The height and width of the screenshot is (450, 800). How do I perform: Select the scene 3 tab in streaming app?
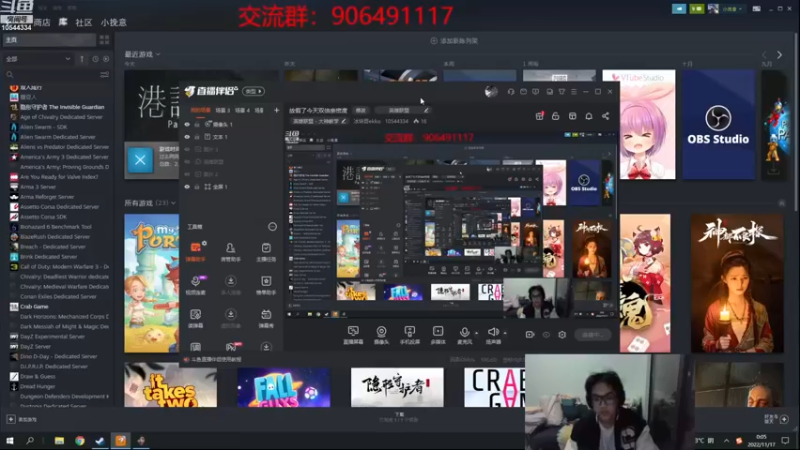pyautogui.click(x=222, y=110)
